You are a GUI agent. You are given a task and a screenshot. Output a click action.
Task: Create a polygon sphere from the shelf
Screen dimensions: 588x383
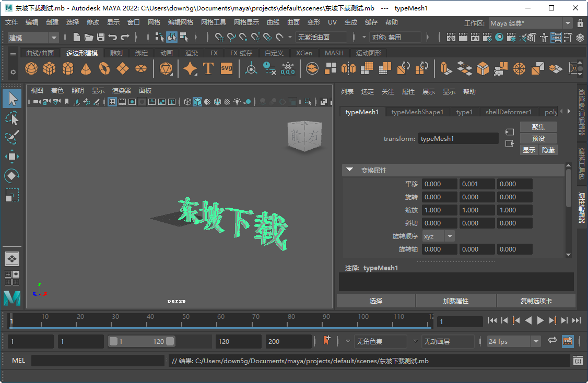pyautogui.click(x=31, y=68)
